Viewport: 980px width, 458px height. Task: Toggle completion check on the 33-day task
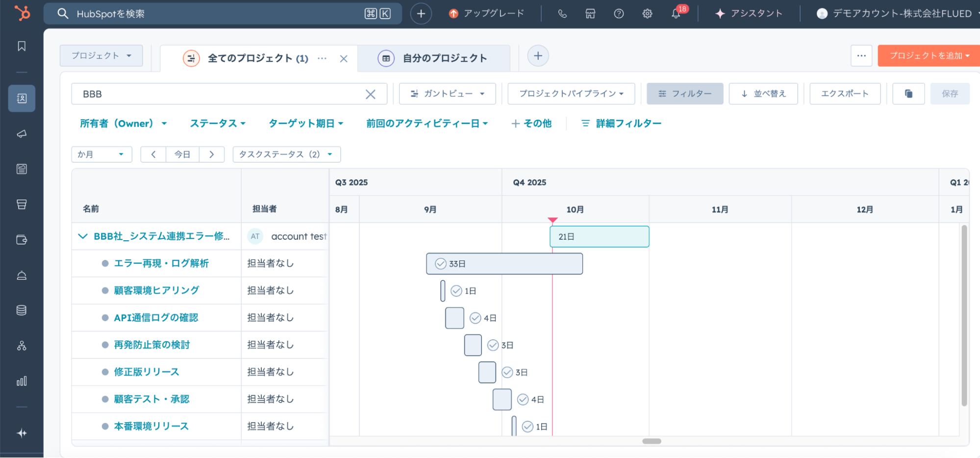tap(441, 264)
